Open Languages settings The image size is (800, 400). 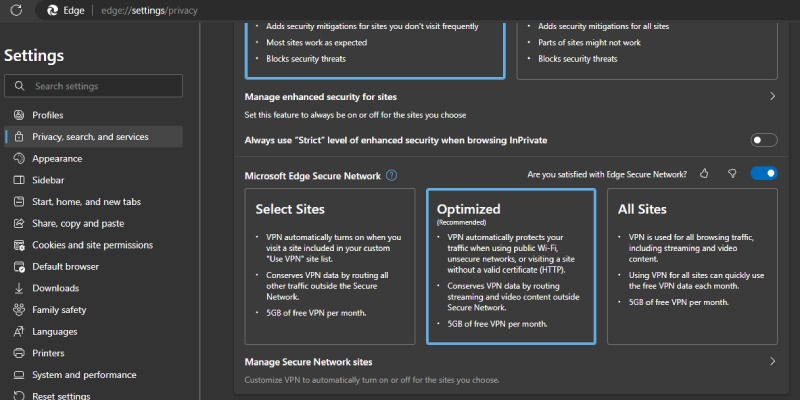pyautogui.click(x=93, y=332)
